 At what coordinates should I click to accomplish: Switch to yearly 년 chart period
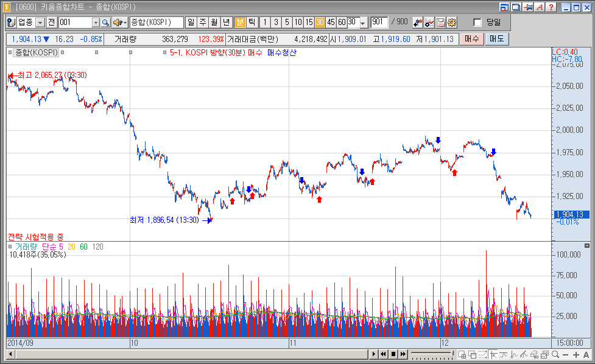pos(226,23)
